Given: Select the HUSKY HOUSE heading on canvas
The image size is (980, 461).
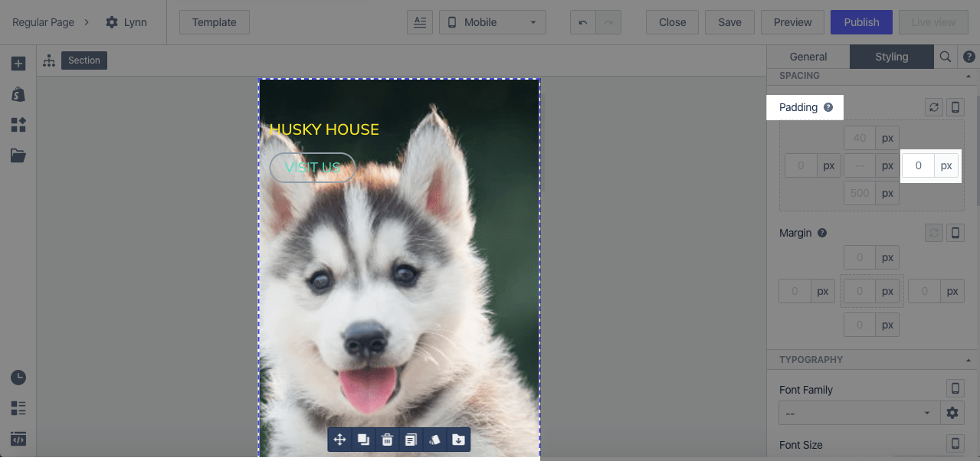Looking at the screenshot, I should pyautogui.click(x=324, y=129).
